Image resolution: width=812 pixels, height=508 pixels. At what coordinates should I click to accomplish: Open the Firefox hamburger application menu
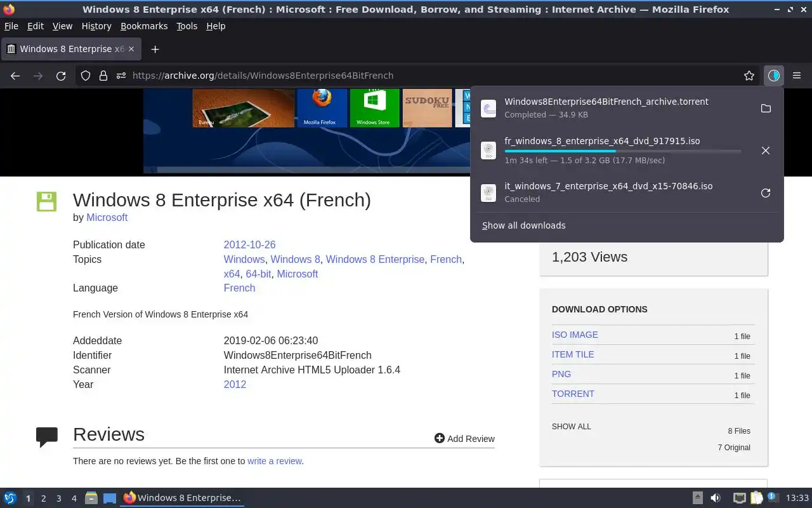797,76
